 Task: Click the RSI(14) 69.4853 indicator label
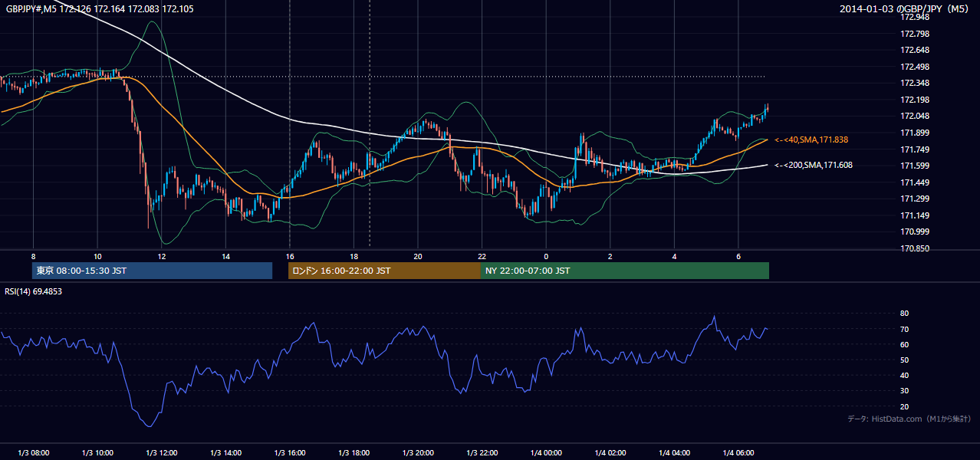pos(34,291)
